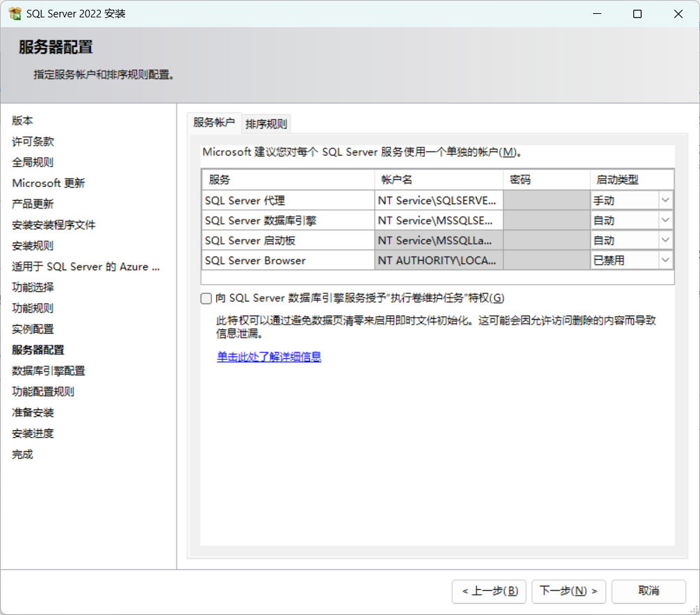Open the startup type dropdown for SQL Server 数据库引擎
700x615 pixels.
point(666,220)
